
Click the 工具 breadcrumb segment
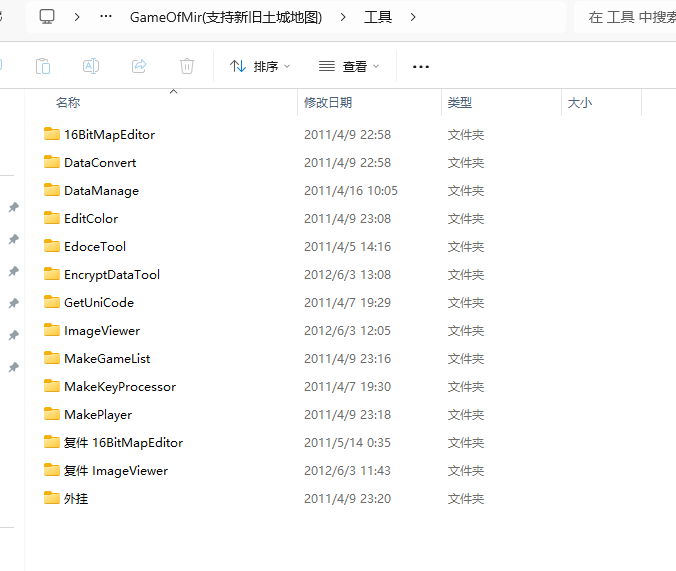point(378,17)
